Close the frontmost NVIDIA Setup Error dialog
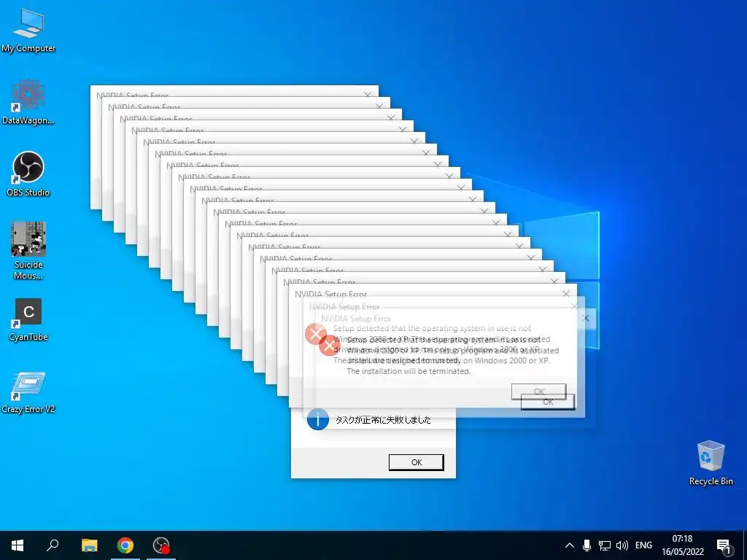This screenshot has width=747, height=560. tap(586, 318)
